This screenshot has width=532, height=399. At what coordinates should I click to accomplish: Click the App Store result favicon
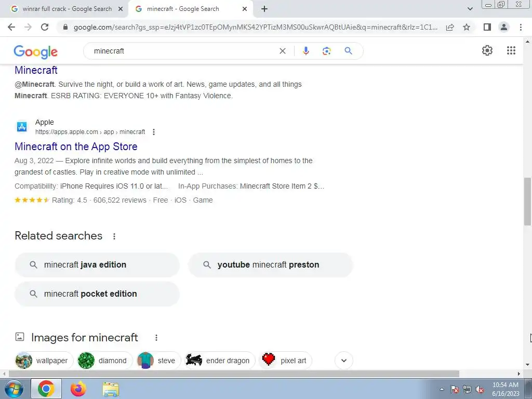[22, 127]
